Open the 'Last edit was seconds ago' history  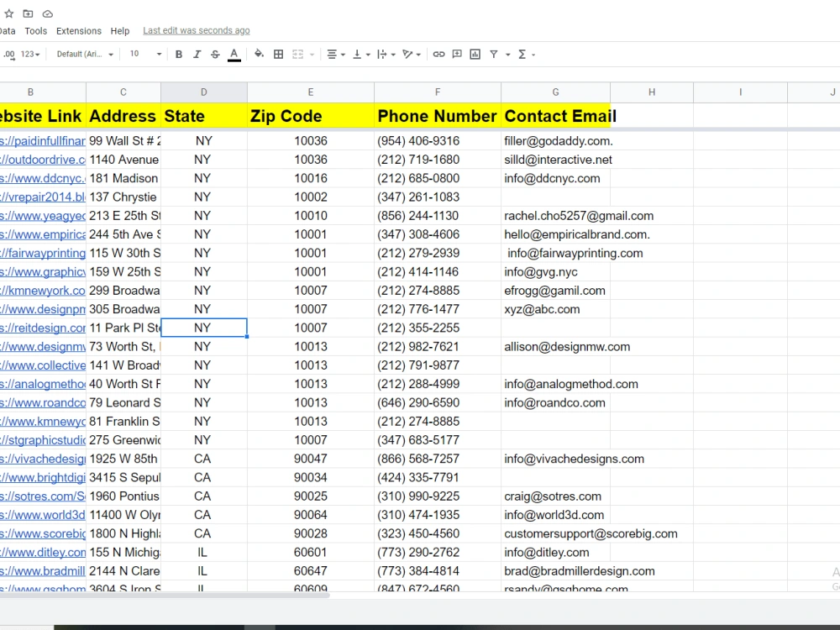pos(196,30)
